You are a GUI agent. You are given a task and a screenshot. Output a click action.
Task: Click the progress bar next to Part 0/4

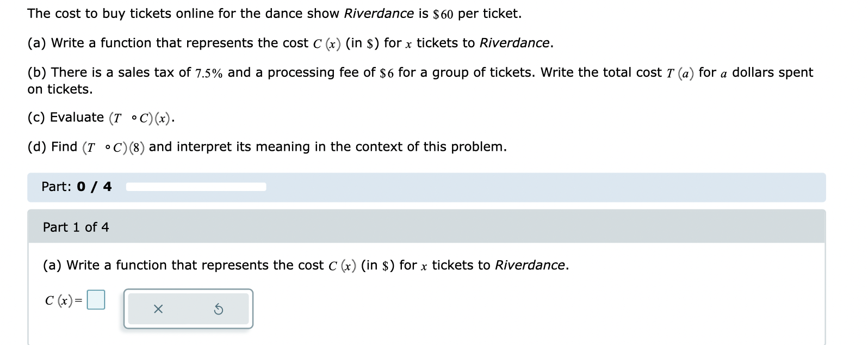(x=195, y=186)
